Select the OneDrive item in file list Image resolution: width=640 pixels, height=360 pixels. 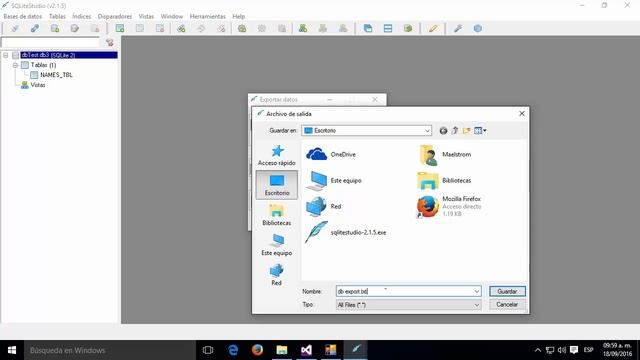point(331,154)
